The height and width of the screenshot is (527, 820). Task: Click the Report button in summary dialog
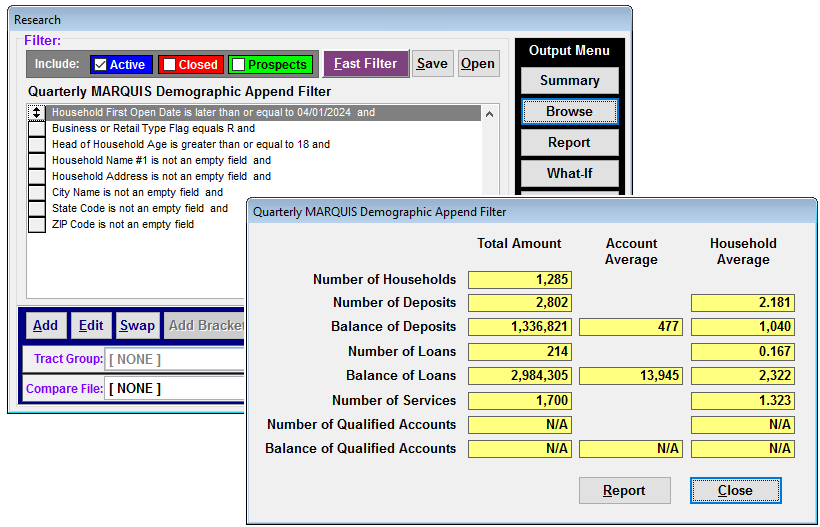coord(624,490)
